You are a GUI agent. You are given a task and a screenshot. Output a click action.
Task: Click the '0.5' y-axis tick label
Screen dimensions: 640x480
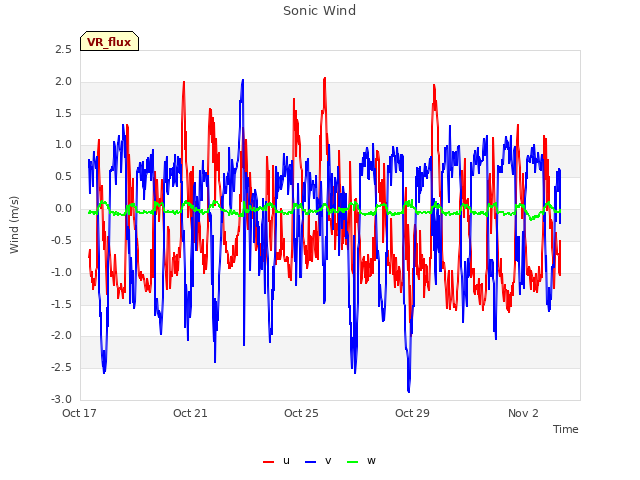tap(63, 177)
